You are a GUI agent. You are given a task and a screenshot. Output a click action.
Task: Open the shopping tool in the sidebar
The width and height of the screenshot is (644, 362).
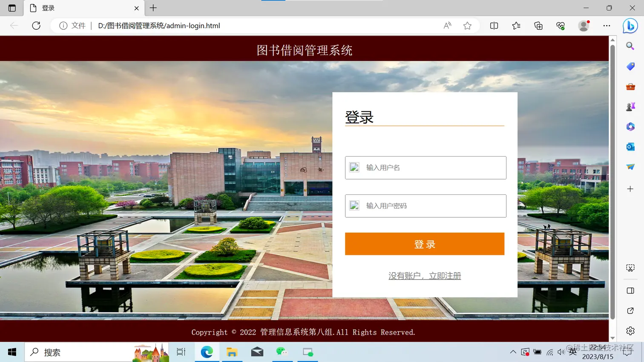pos(630,66)
